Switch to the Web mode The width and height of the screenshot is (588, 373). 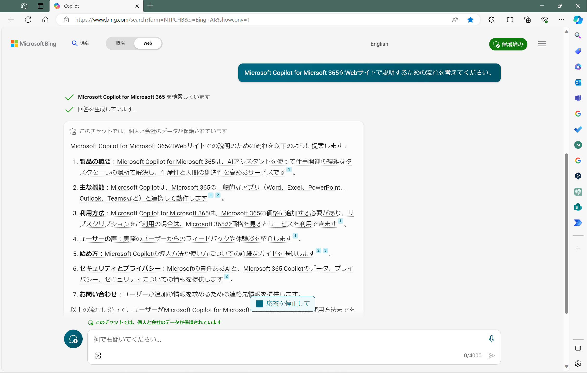148,43
